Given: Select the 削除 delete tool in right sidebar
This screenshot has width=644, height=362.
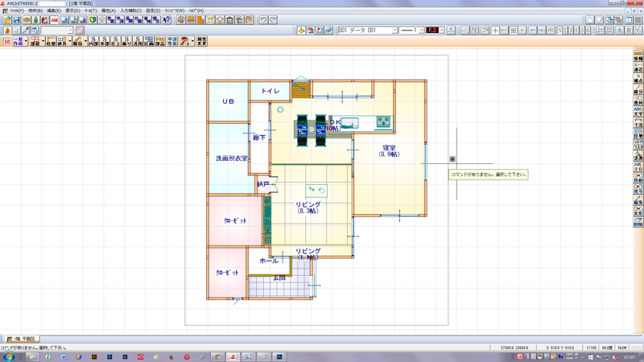Looking at the screenshot, I should pos(638,223).
